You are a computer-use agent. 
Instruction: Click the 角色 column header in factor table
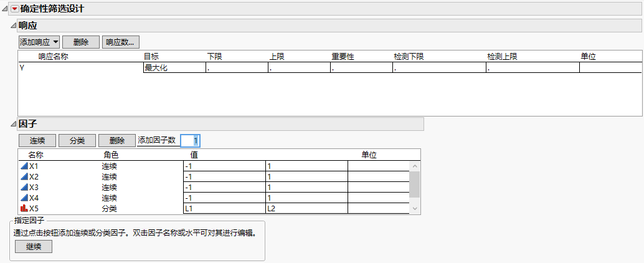(110, 155)
